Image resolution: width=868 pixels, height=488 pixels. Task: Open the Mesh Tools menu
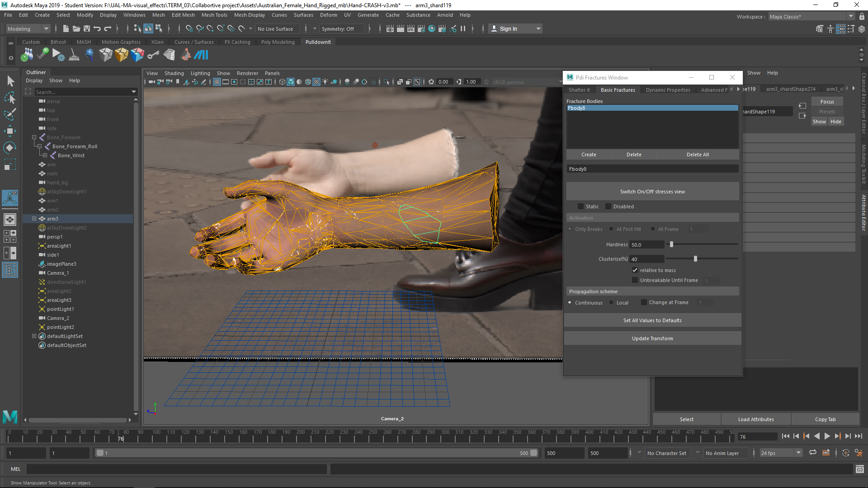pos(214,15)
